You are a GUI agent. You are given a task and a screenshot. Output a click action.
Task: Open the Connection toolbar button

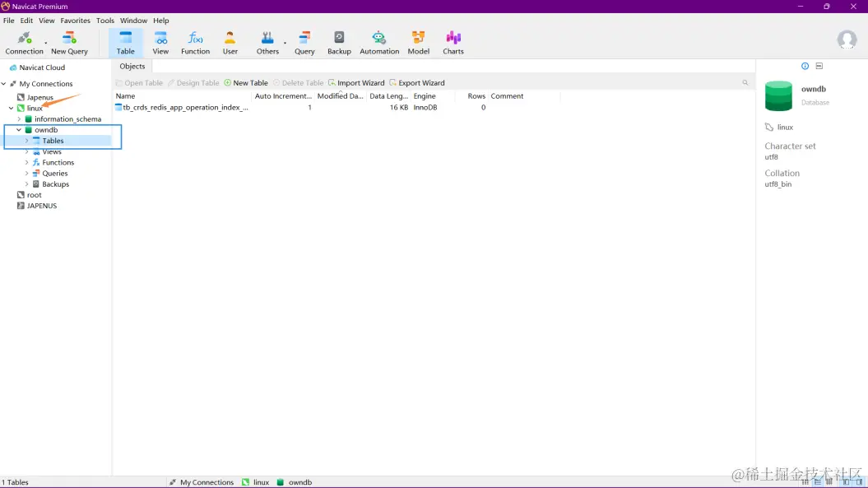[24, 44]
